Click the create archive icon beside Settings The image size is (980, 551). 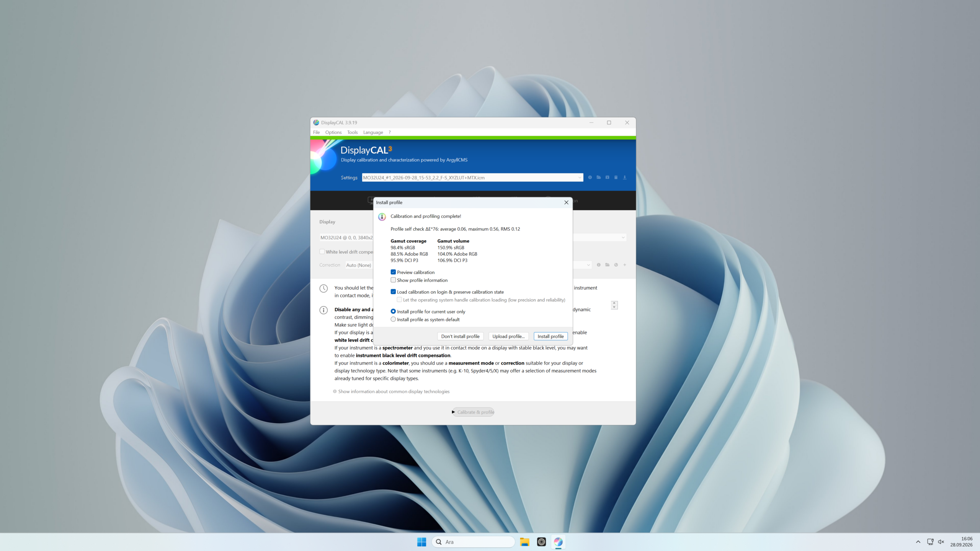(607, 177)
